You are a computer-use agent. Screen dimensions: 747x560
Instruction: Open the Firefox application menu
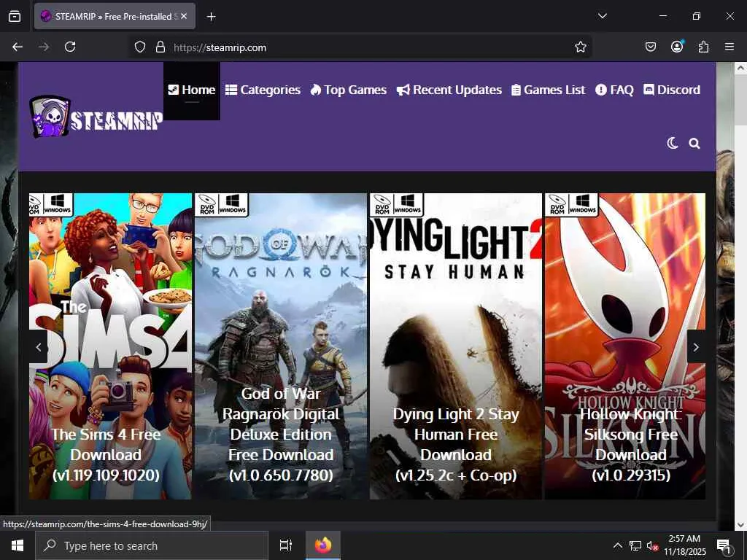(x=729, y=47)
